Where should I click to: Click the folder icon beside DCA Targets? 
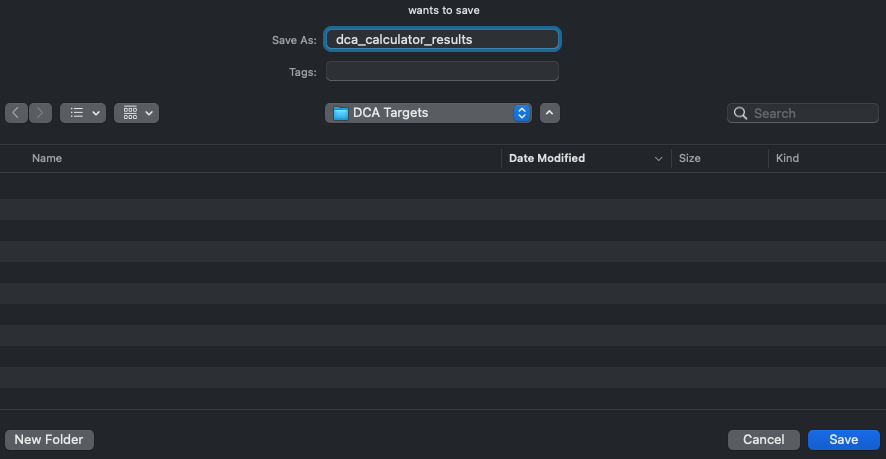(x=340, y=113)
